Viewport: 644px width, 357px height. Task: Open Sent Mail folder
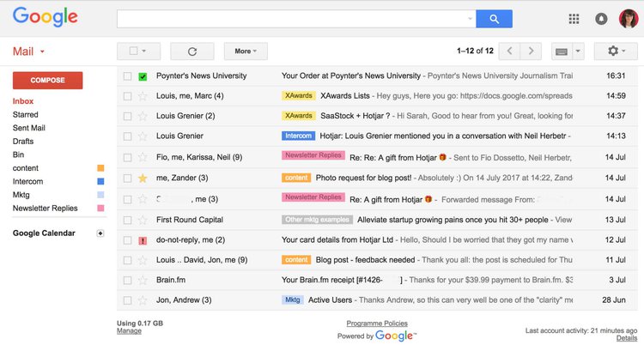tap(28, 128)
